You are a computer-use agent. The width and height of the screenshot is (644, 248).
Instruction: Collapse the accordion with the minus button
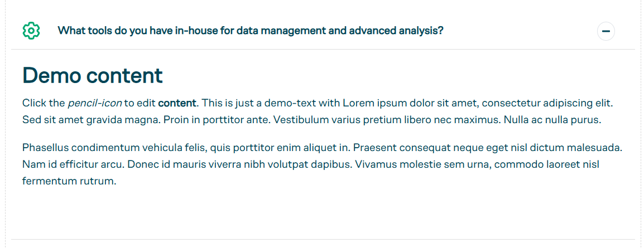pyautogui.click(x=606, y=31)
